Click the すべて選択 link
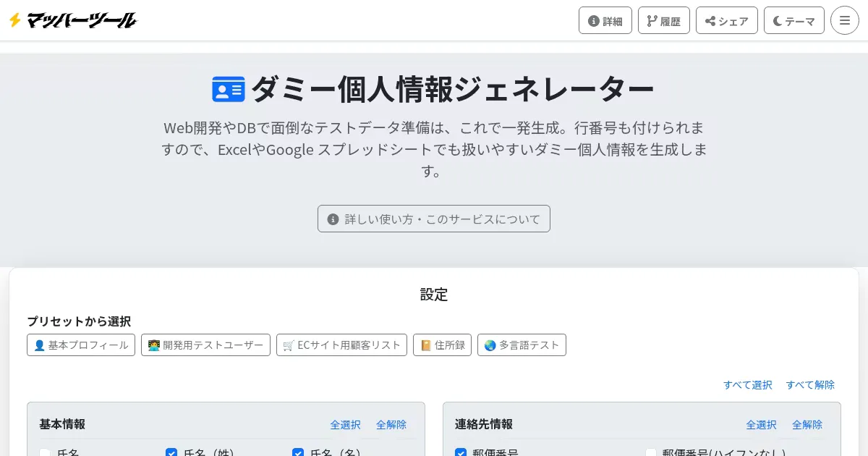Viewport: 868px width, 456px height. pos(747,385)
